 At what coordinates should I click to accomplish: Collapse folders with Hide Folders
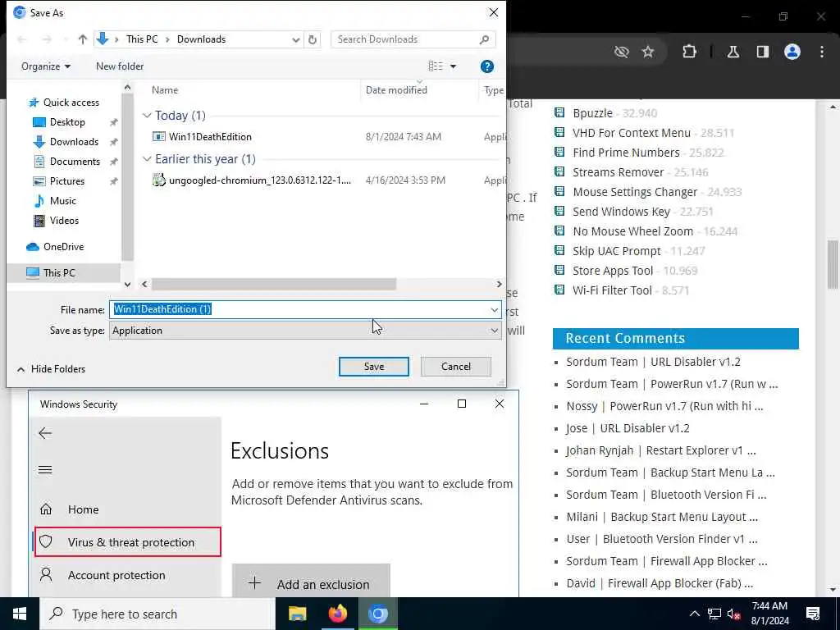point(52,369)
